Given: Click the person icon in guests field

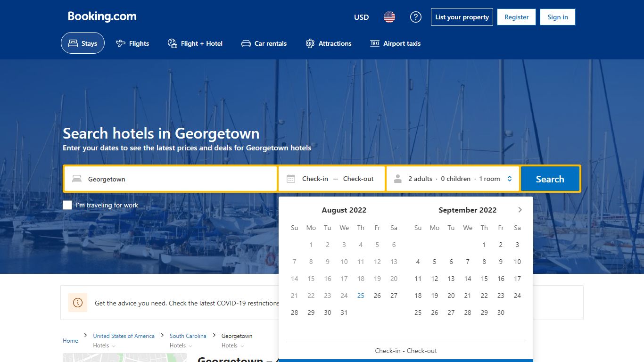Looking at the screenshot, I should [x=398, y=179].
